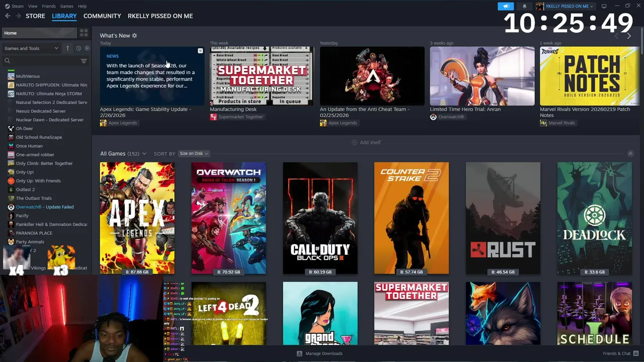The image size is (644, 362).
Task: Switch to Big Picture mode icon
Action: [x=604, y=6]
